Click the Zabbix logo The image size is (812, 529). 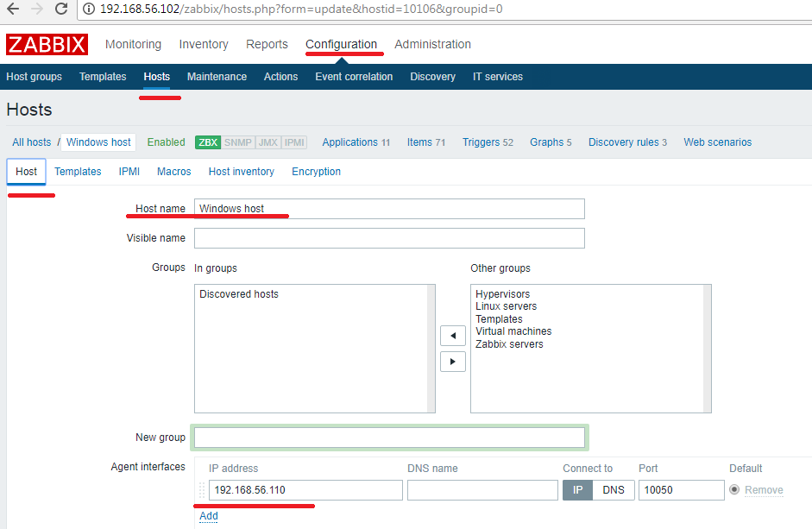47,45
